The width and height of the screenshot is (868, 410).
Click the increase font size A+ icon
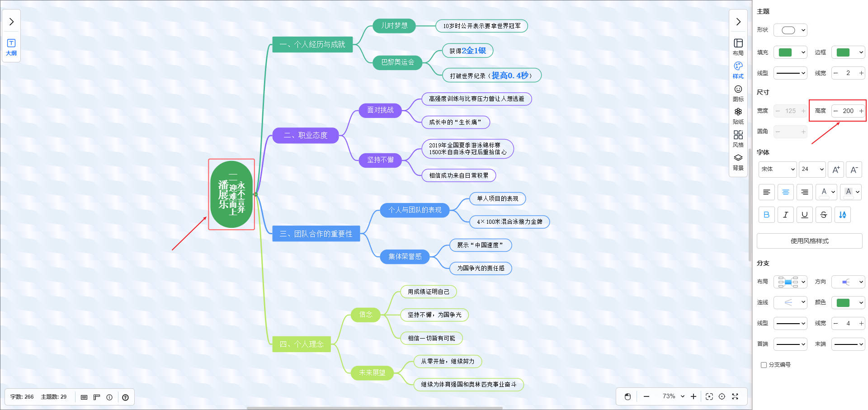click(x=836, y=170)
